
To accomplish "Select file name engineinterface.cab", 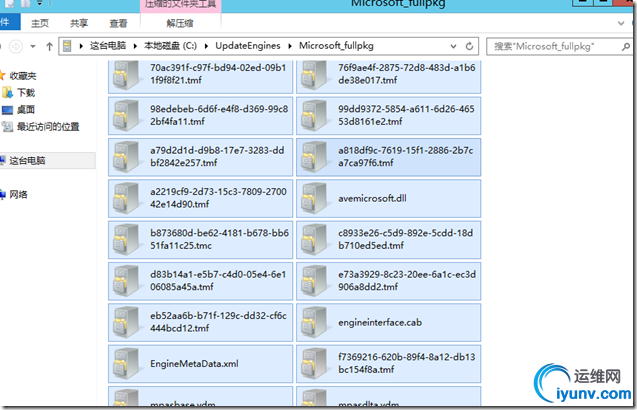I will click(380, 322).
